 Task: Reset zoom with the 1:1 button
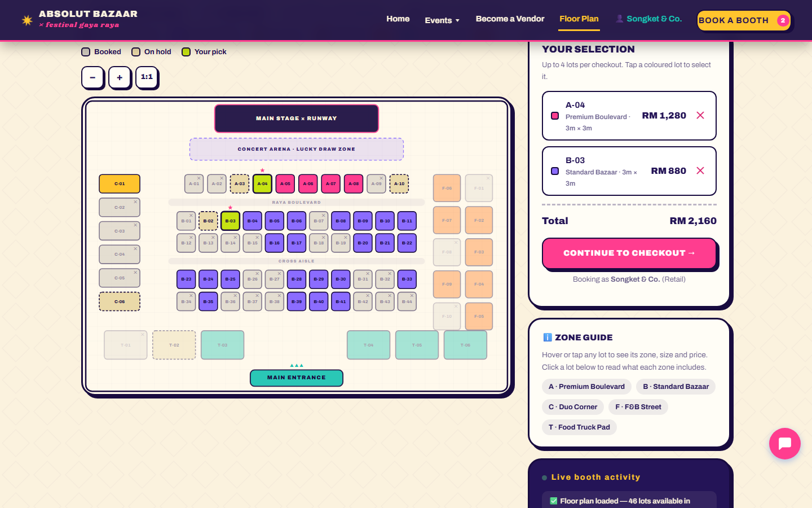click(147, 77)
